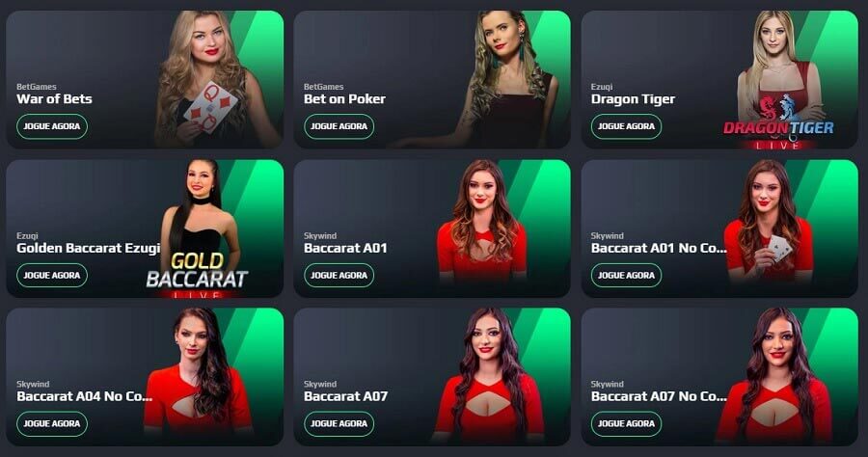Open the Baccarat A07 title text
Screen dimensions: 868x457
coord(345,396)
